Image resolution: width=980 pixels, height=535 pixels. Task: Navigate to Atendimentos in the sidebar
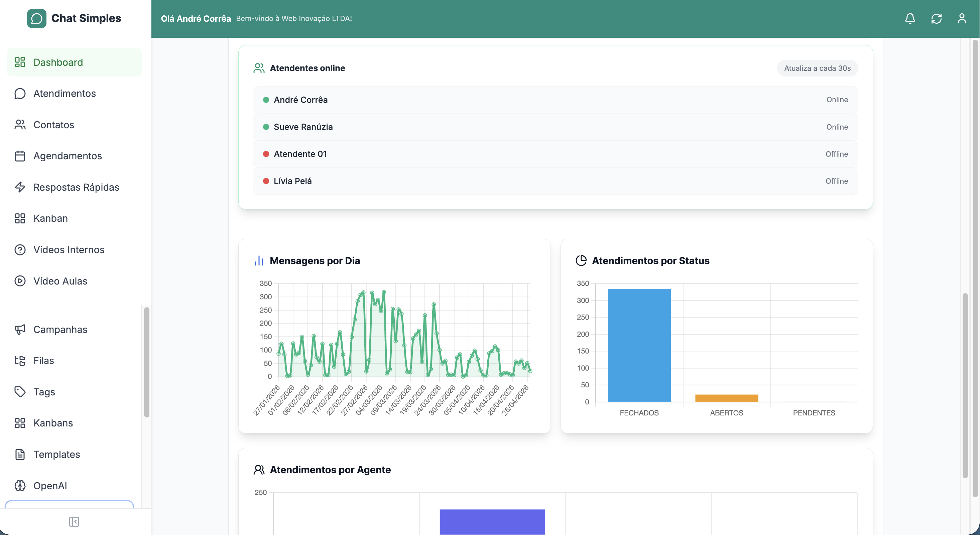tap(64, 94)
